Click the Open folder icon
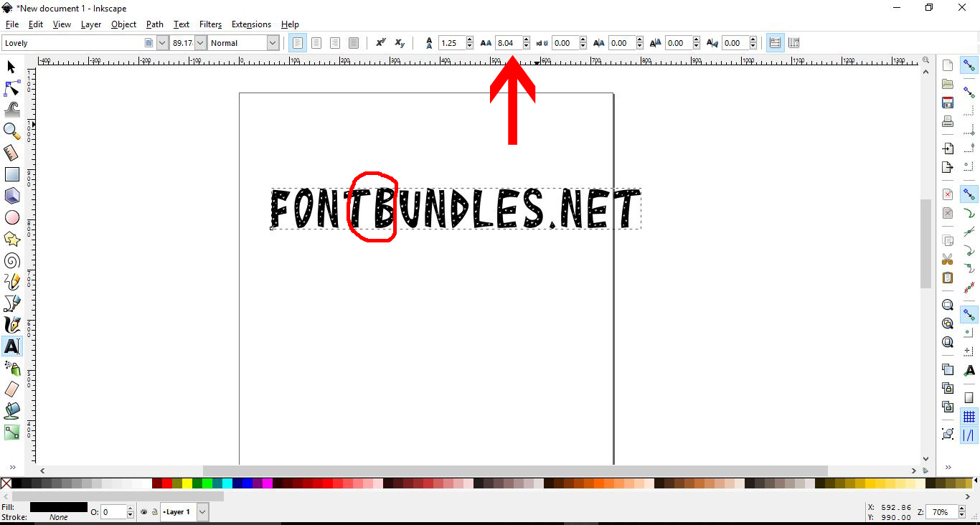 948,85
